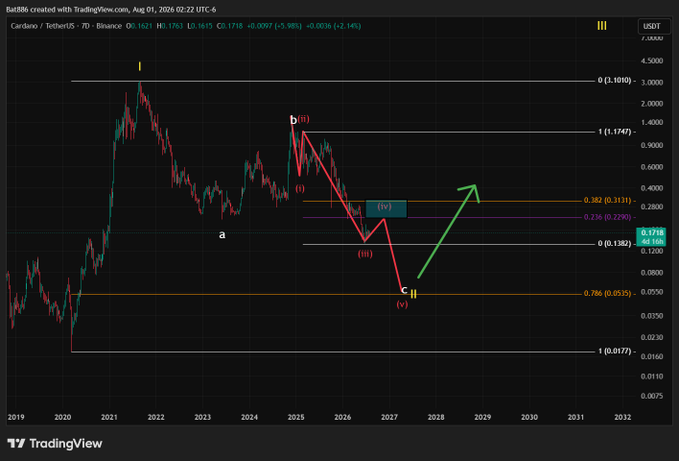This screenshot has width=679, height=461.
Task: Click the close value 0.1718 in header
Action: [x=232, y=26]
